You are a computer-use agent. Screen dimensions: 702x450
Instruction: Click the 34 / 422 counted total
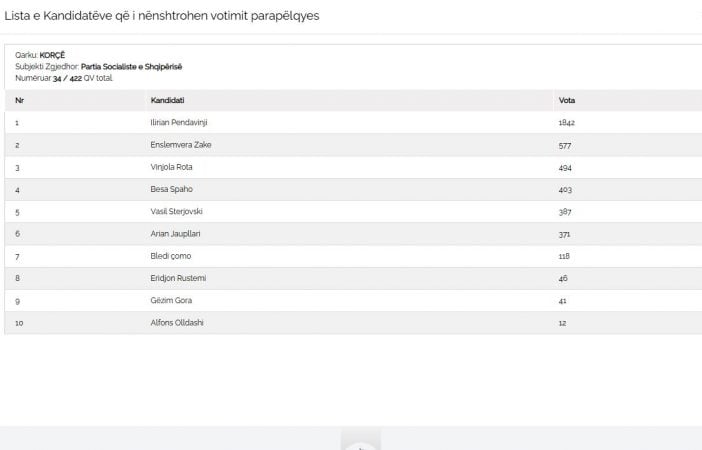click(67, 78)
